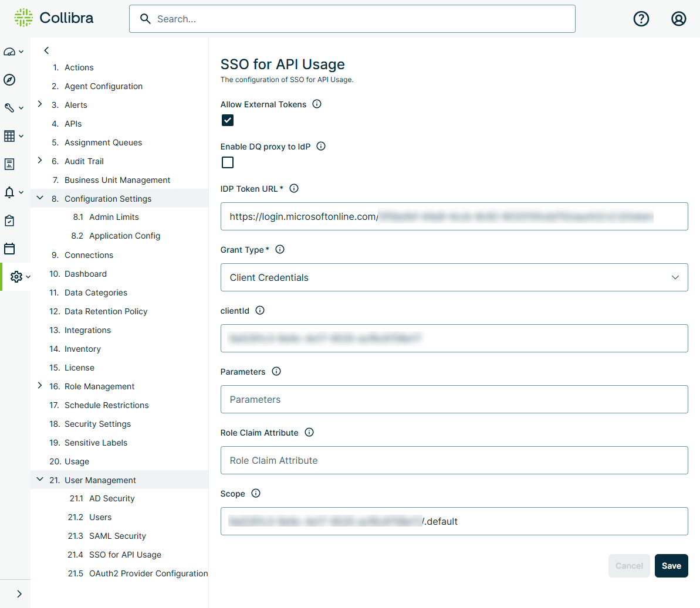Collapse the navigation panel with back chevron
Image resolution: width=700 pixels, height=608 pixels.
[46, 50]
